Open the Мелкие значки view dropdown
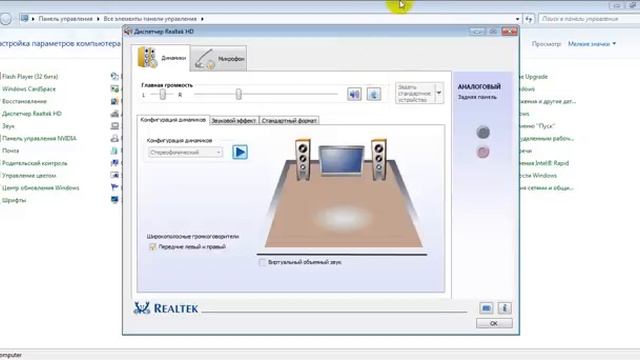Image resolution: width=640 pixels, height=360 pixels. point(592,44)
